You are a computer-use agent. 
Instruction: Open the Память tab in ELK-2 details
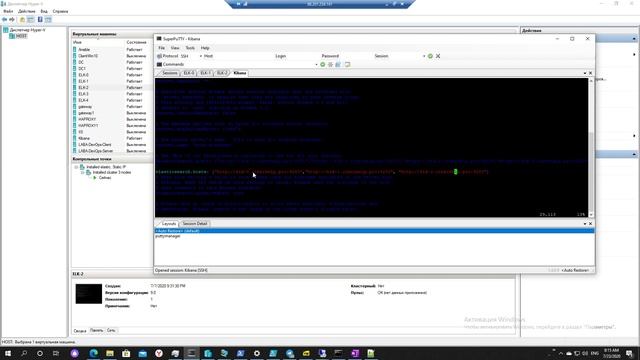pyautogui.click(x=97, y=330)
